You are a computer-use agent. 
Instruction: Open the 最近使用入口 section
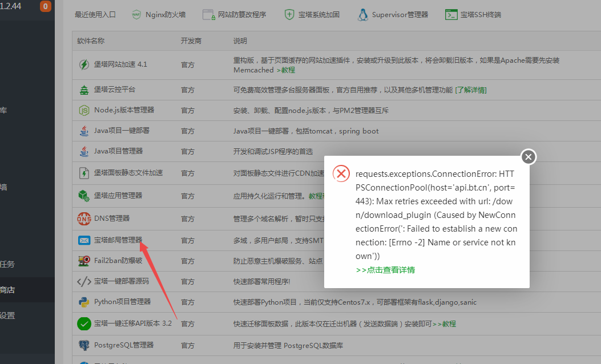[x=95, y=15]
